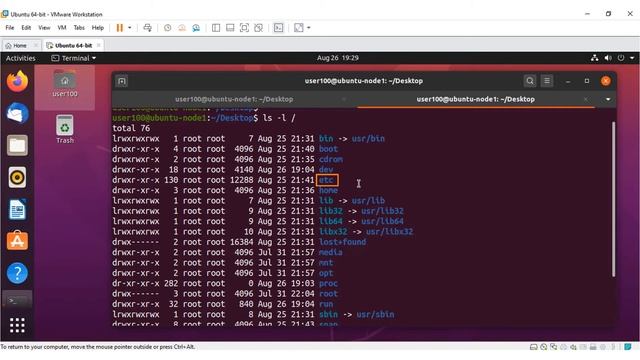Open the VMware Edit menu
The height and width of the screenshot is (360, 640).
coord(26,28)
